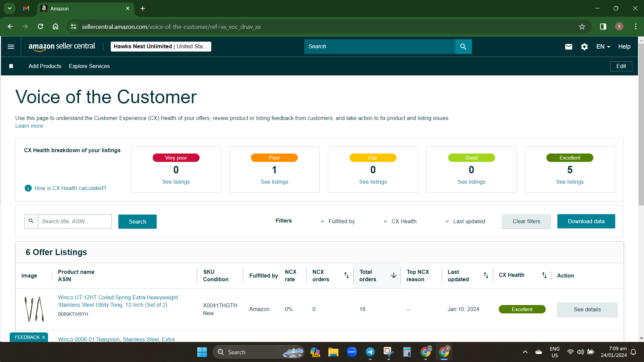The height and width of the screenshot is (362, 644).
Task: See listings under Very poor
Action: pyautogui.click(x=176, y=182)
